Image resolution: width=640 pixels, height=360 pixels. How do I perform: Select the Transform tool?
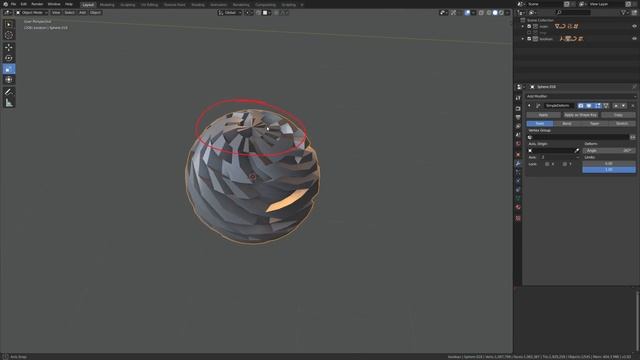point(9,80)
